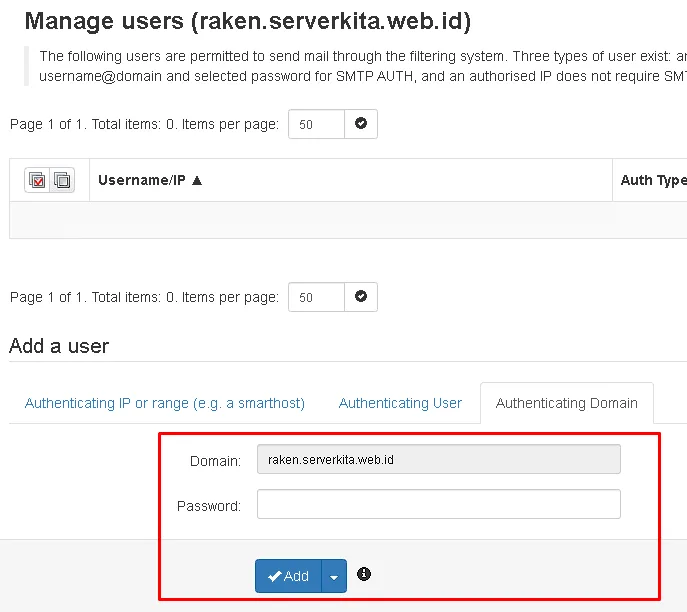
Task: Sort by the Auth Type column header
Action: [653, 181]
